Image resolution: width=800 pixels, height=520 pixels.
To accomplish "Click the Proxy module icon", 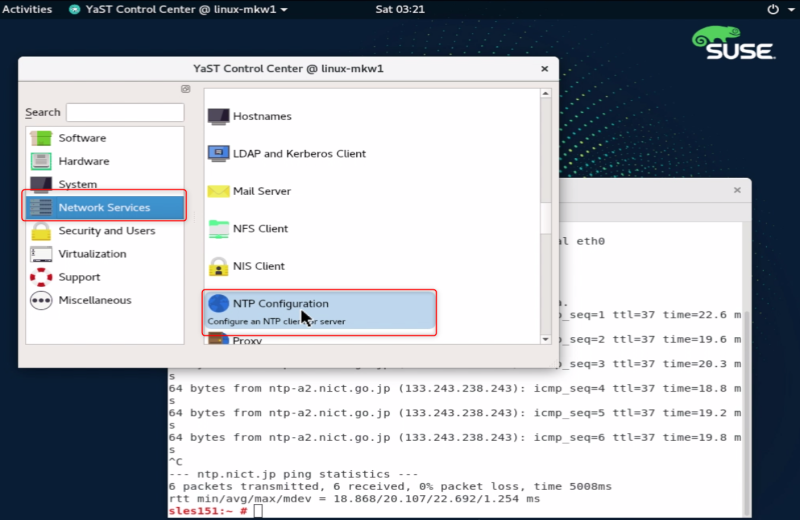I will pos(218,339).
